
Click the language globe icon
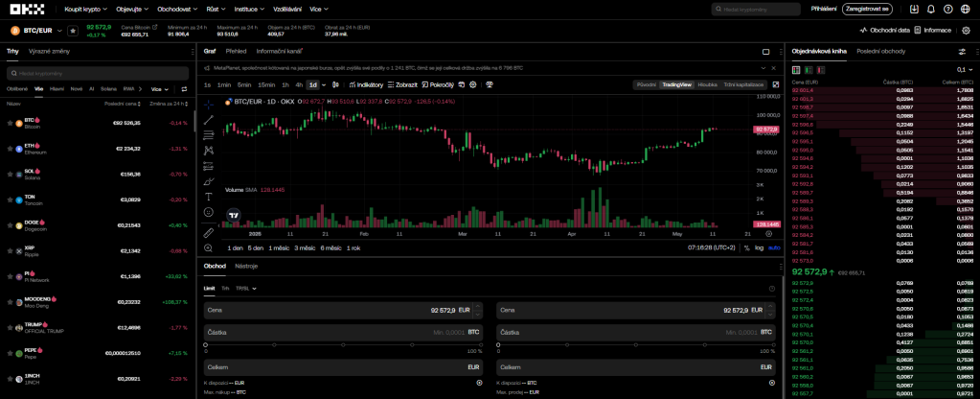click(965, 9)
